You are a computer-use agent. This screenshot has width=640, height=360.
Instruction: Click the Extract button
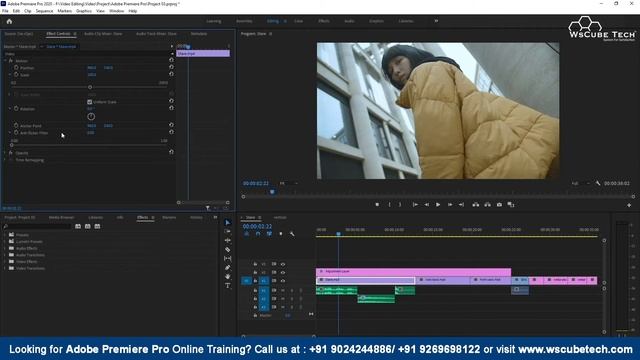(x=487, y=204)
